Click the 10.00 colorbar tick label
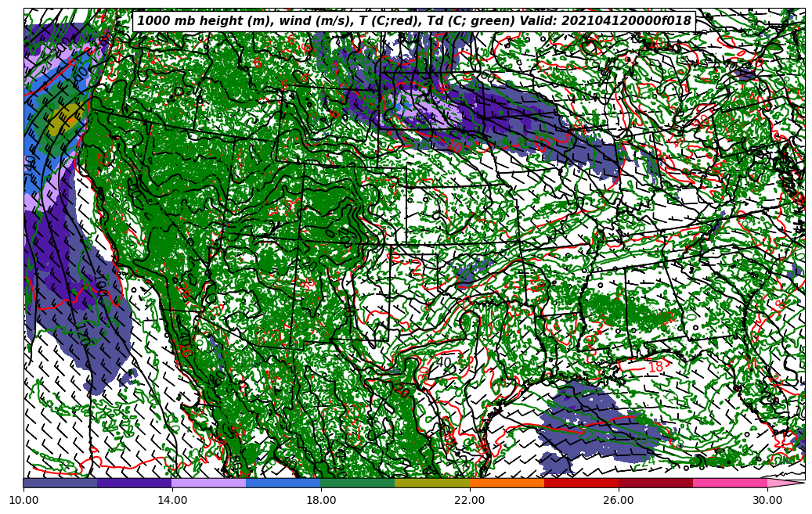Viewport: 812px width, 514px height. click(x=23, y=499)
